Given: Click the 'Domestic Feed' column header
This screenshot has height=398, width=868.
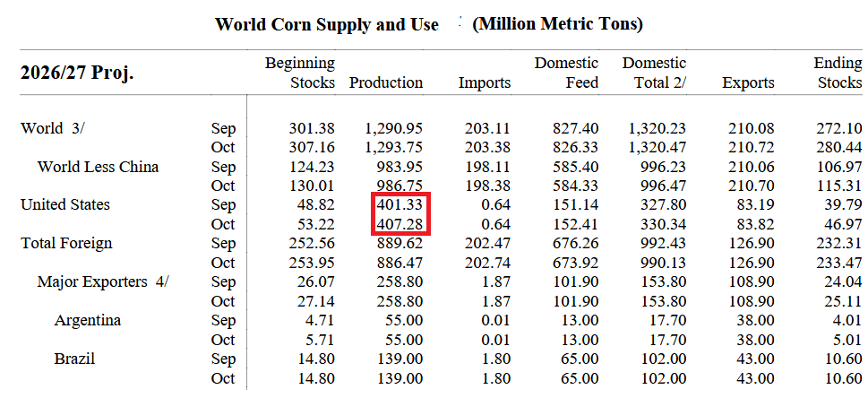Looking at the screenshot, I should pyautogui.click(x=566, y=73).
